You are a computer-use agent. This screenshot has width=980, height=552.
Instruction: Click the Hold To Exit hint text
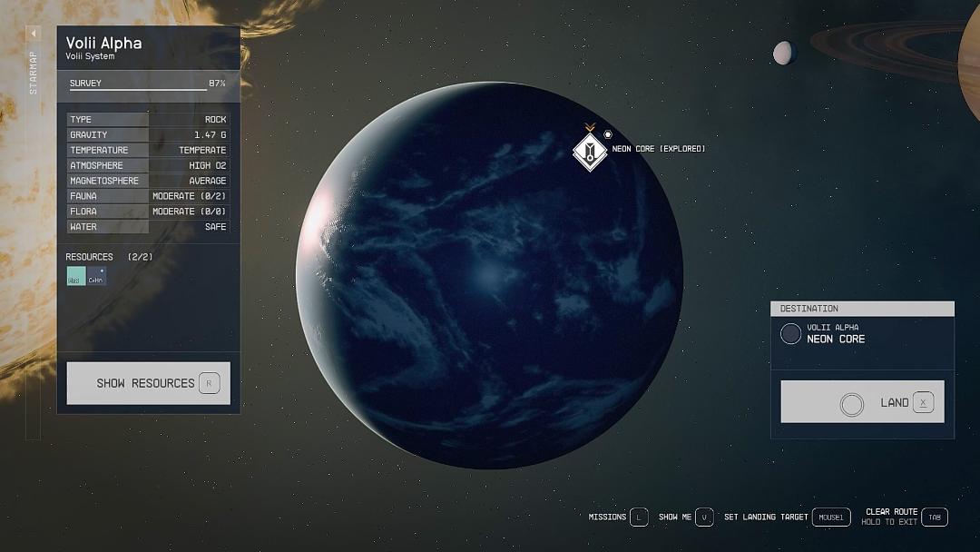click(888, 522)
